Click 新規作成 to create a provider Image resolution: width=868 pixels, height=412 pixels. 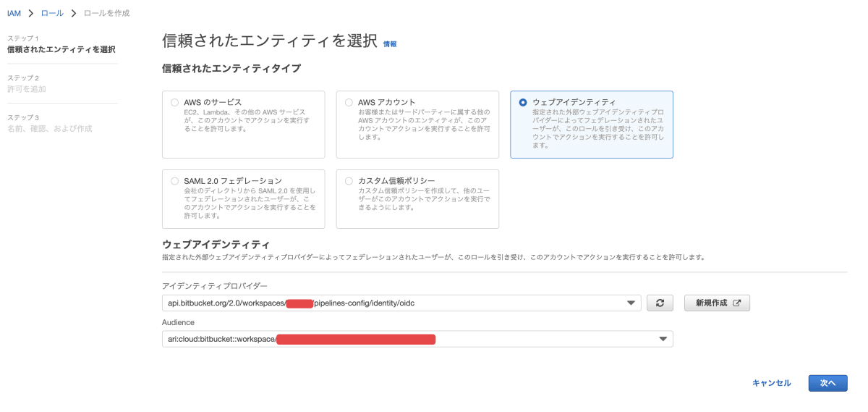point(717,303)
